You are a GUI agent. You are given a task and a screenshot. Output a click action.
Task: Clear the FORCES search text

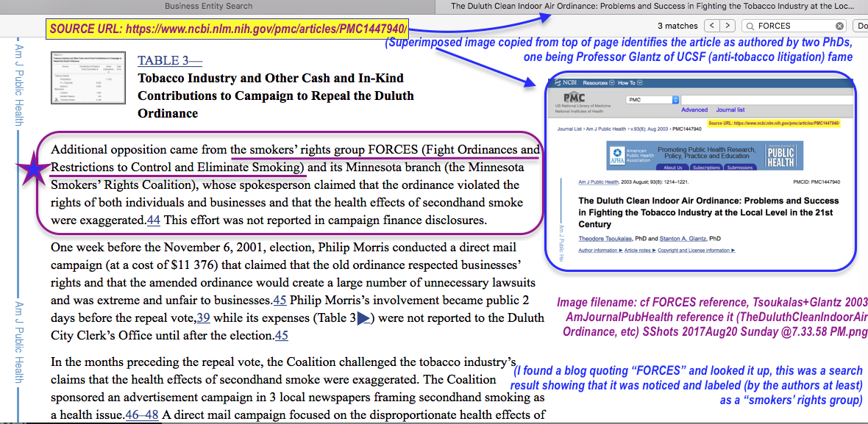click(x=840, y=26)
